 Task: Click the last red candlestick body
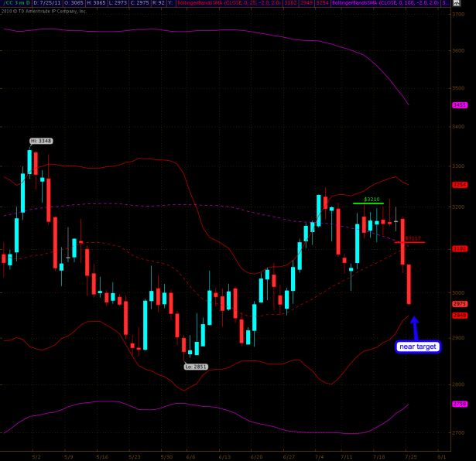[409, 284]
